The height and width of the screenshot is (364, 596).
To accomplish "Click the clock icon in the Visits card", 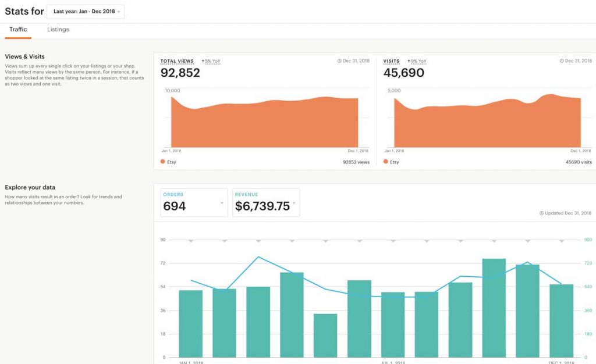I will (x=562, y=60).
